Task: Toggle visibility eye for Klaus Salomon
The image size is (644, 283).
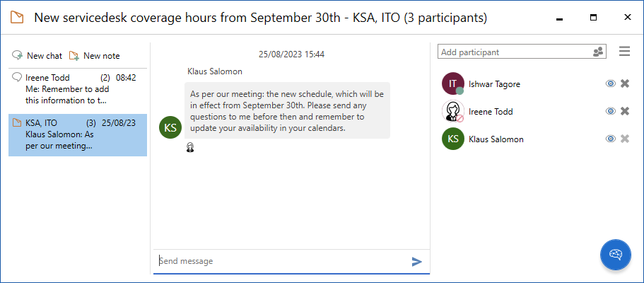Action: (611, 139)
